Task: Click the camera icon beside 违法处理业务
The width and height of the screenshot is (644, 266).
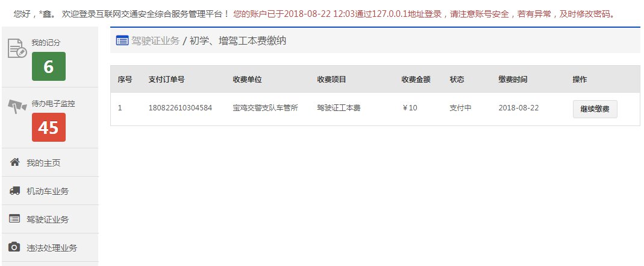Action: [x=14, y=247]
